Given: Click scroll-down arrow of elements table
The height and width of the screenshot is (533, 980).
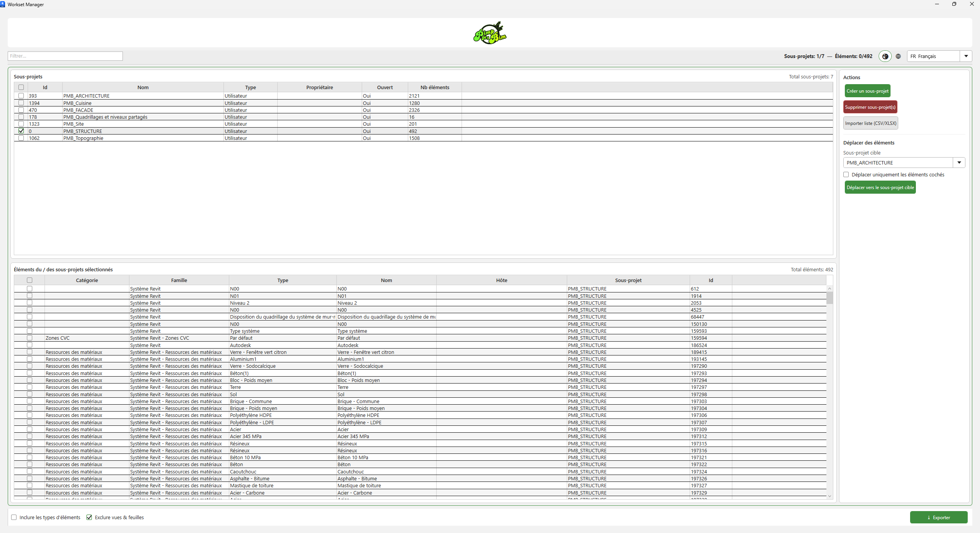Looking at the screenshot, I should tap(829, 496).
